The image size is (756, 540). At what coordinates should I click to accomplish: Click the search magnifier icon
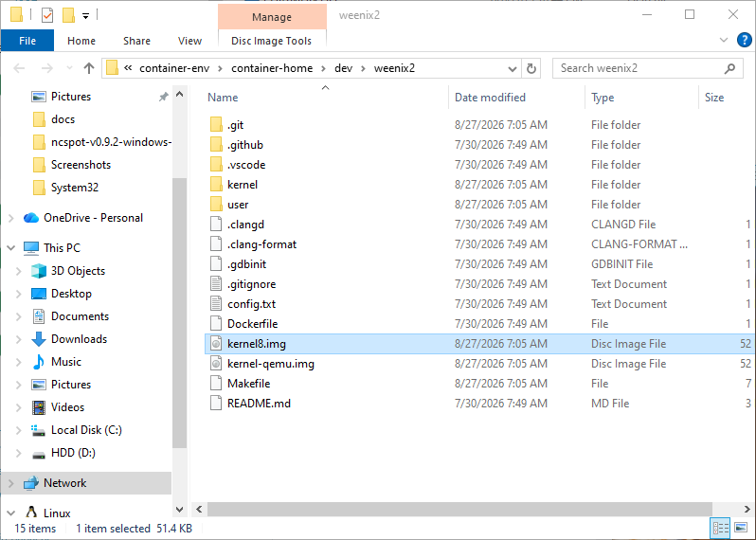[729, 68]
